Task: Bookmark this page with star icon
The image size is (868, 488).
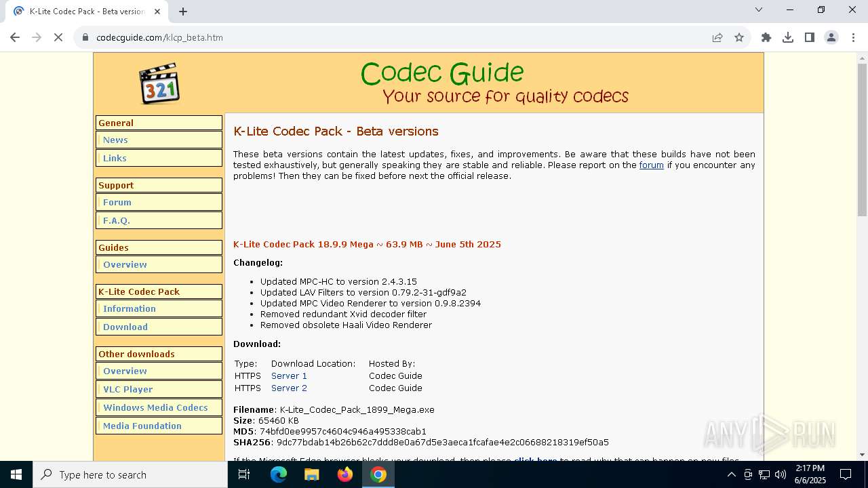Action: point(739,37)
